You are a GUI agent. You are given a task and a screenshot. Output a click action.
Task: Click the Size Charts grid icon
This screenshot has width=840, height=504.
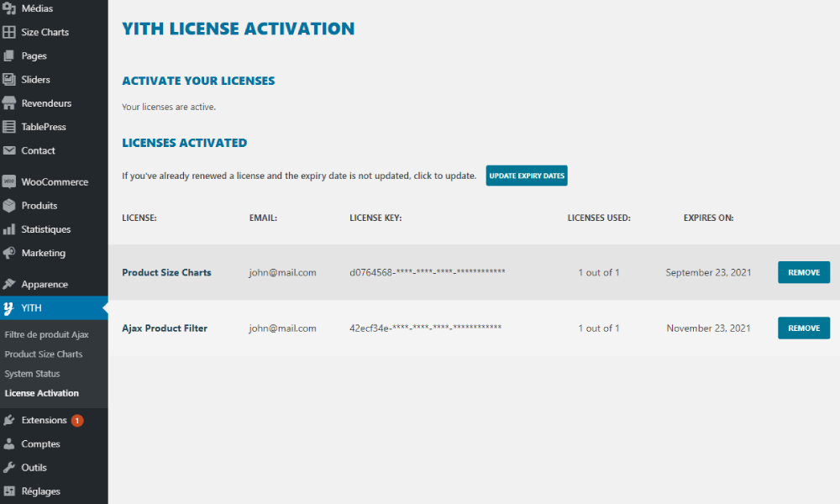[9, 32]
